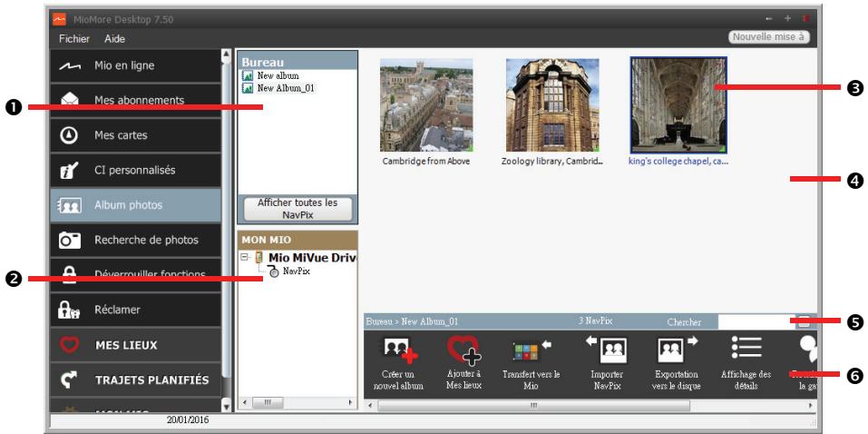The image size is (868, 434).
Task: Click bottom toolbar scroll right arrow
Action: click(x=812, y=405)
